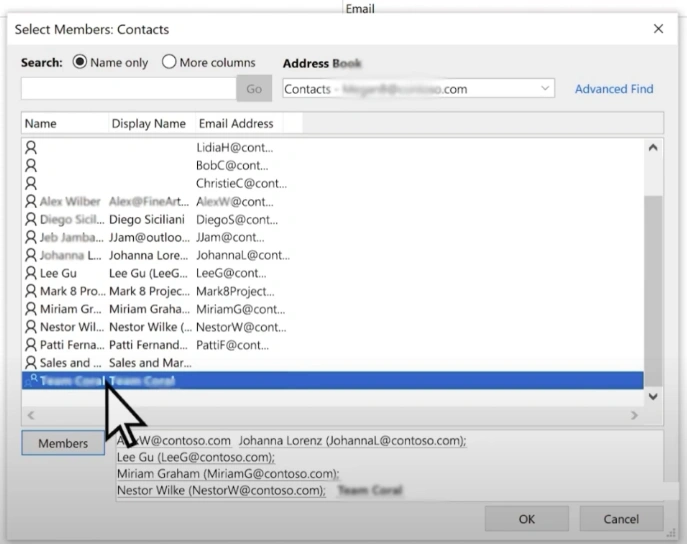Select 'Sales and Mar...' display name cell

(150, 363)
